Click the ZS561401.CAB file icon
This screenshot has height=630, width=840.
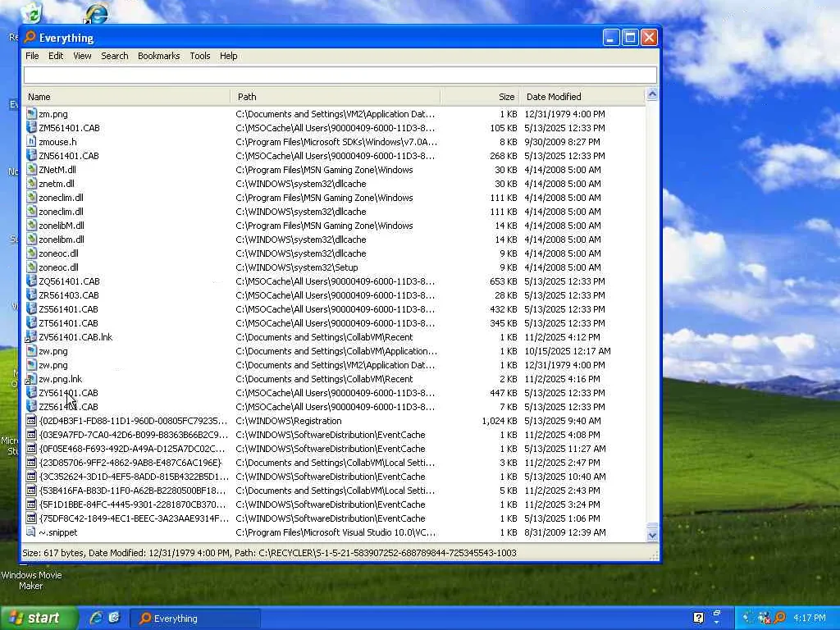point(32,308)
